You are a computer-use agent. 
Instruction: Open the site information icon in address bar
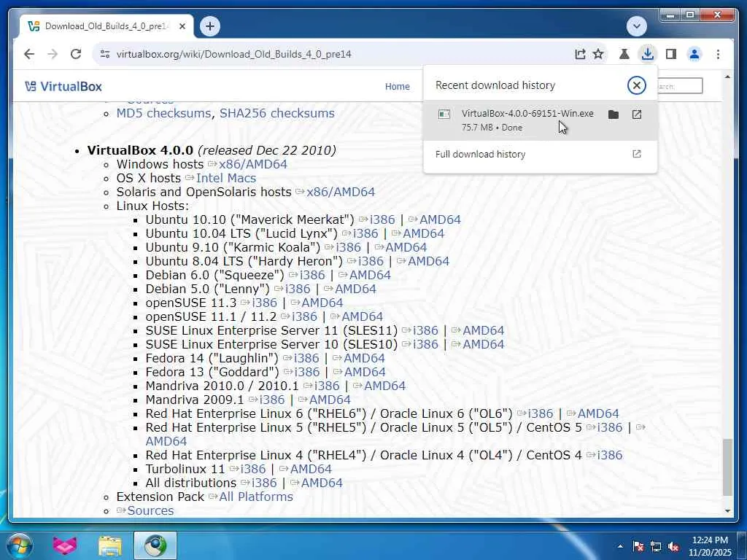coord(105,54)
